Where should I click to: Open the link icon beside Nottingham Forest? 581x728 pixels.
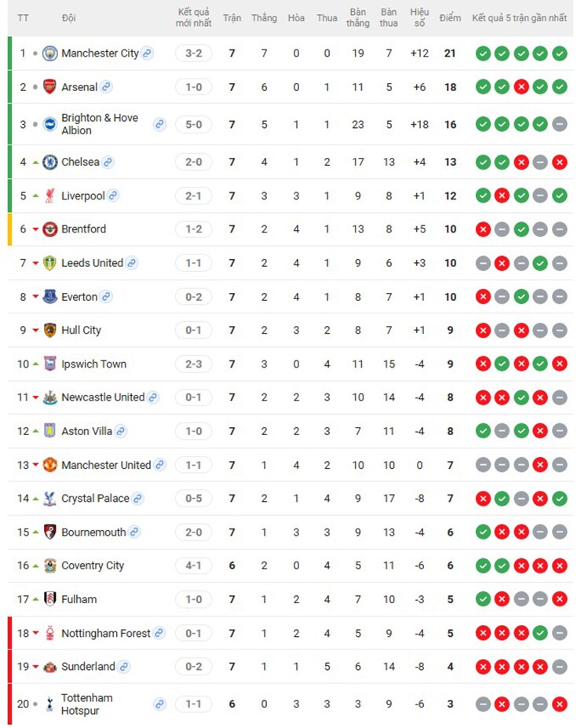159,633
